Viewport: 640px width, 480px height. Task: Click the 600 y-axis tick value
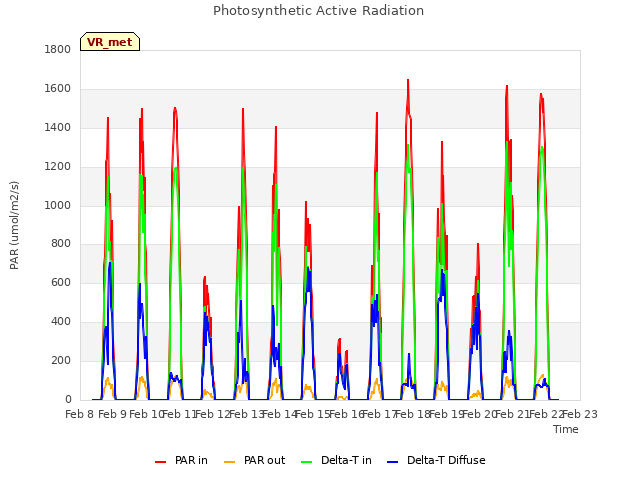pyautogui.click(x=61, y=283)
